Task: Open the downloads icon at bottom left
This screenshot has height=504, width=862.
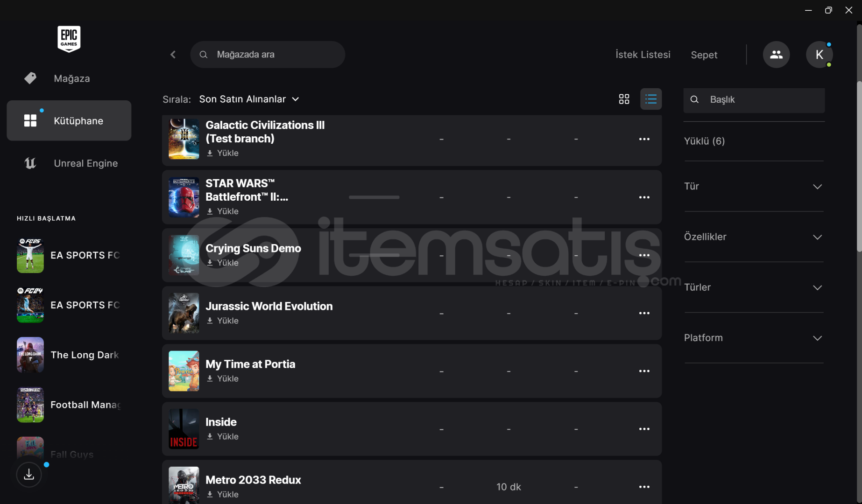Action: [x=29, y=475]
